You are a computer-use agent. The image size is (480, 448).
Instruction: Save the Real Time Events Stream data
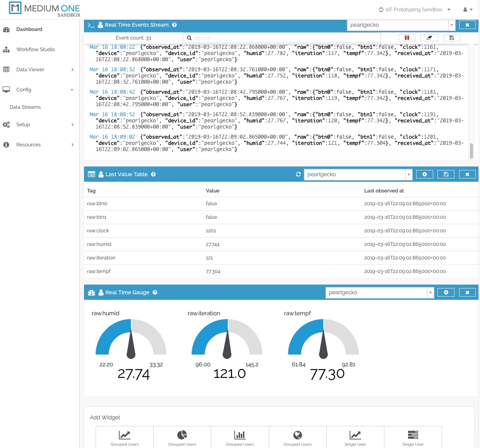pos(452,38)
